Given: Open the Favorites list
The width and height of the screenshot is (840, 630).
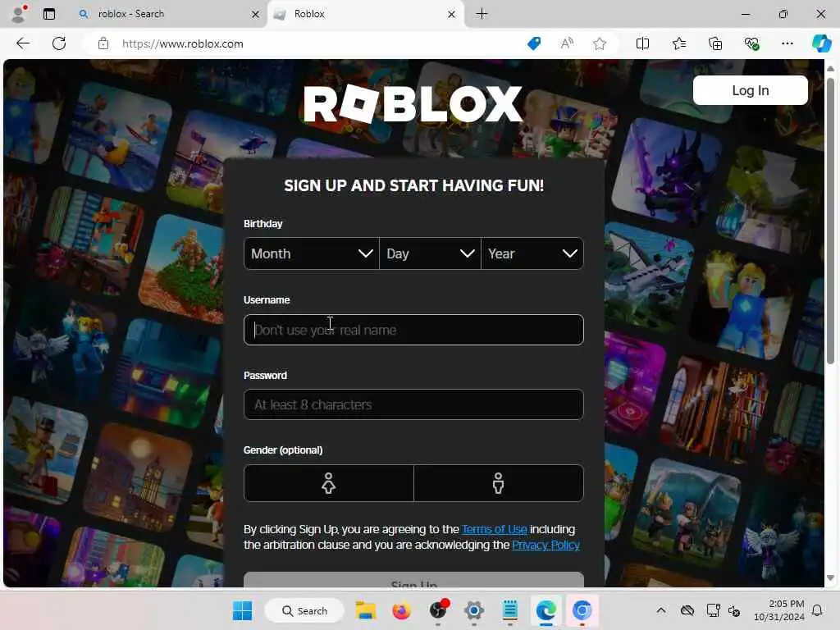Looking at the screenshot, I should pyautogui.click(x=678, y=43).
